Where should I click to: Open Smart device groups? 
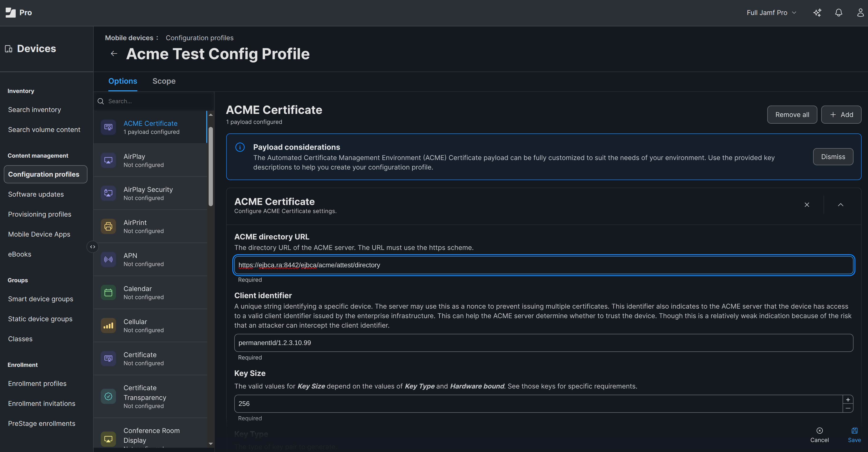coord(40,299)
